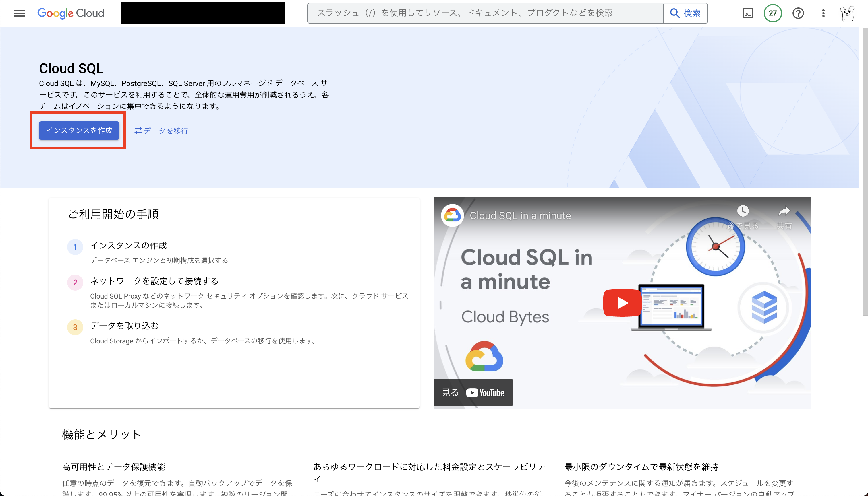This screenshot has width=868, height=496.
Task: Click the step number 2 circle
Action: pos(75,282)
